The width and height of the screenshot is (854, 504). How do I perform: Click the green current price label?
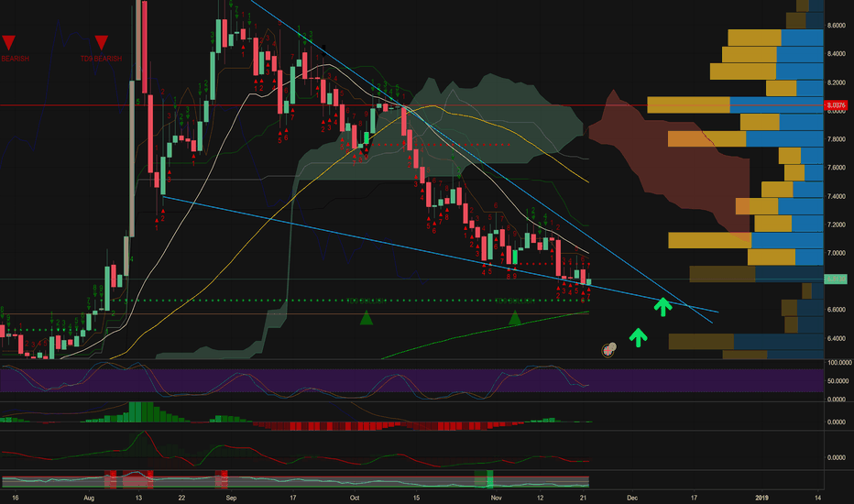click(x=836, y=279)
